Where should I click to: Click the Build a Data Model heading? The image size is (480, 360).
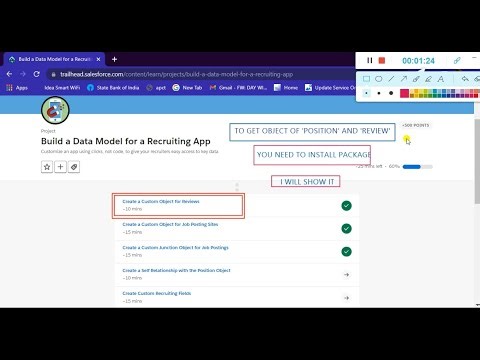[126, 141]
